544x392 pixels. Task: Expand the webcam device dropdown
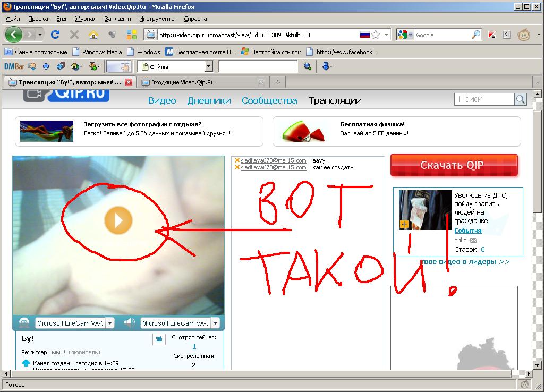pos(110,323)
